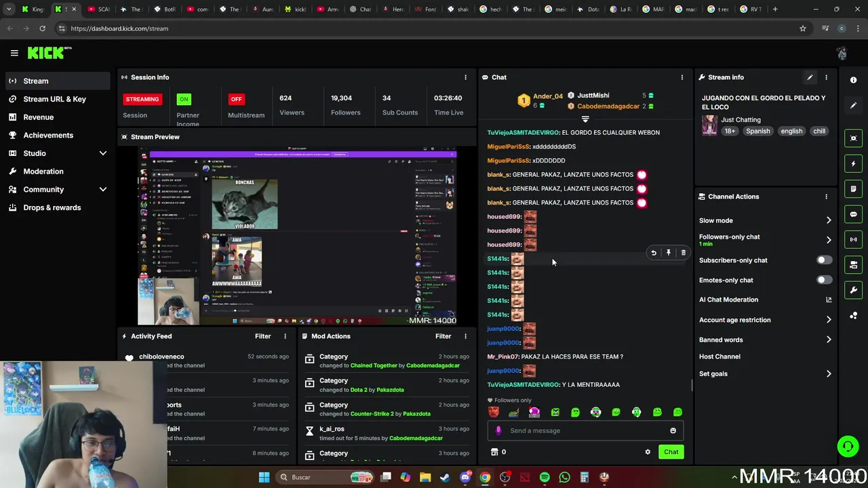Open the Mod Actions Filter dropdown
Viewport: 868px width, 488px height.
443,336
